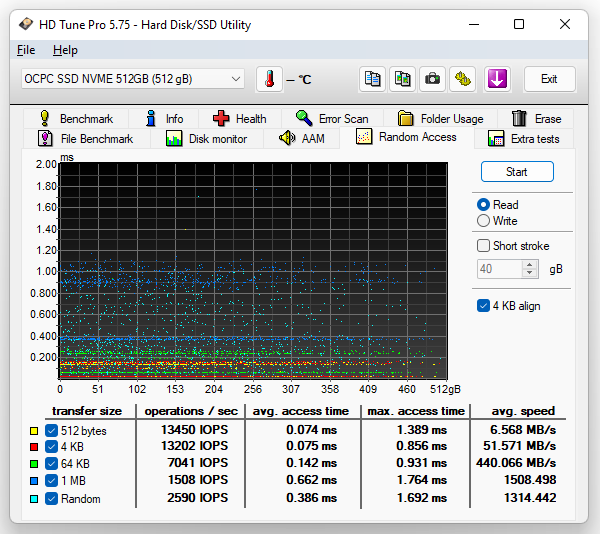Click the 7041 IOPS value
The image size is (600, 534).
coord(197,463)
